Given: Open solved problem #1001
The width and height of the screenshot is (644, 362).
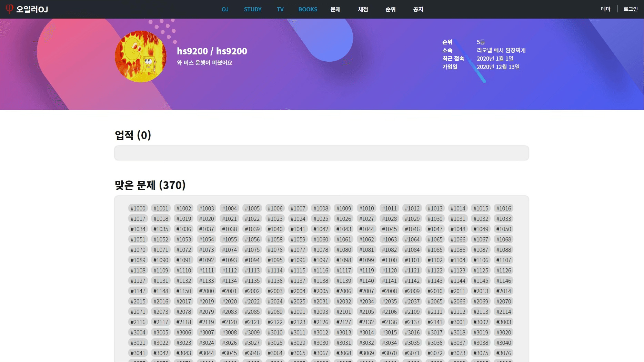Looking at the screenshot, I should (161, 208).
